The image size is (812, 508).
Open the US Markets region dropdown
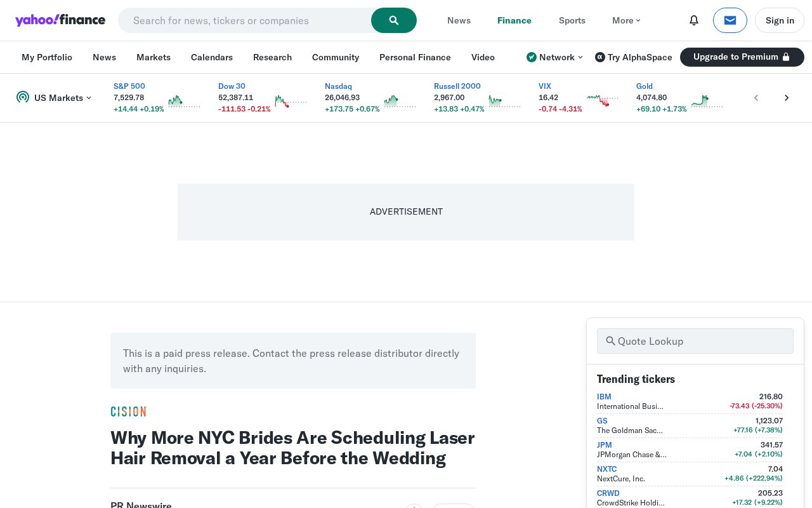click(x=54, y=98)
